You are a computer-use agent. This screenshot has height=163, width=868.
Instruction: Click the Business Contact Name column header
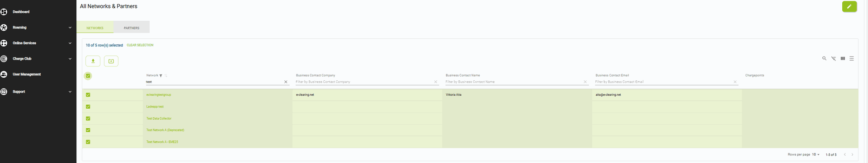point(462,75)
